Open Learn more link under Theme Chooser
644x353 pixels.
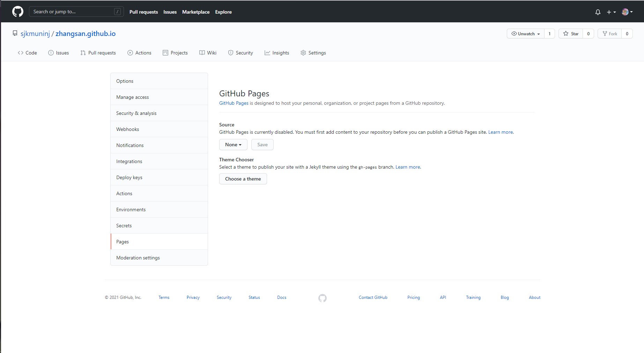point(408,167)
